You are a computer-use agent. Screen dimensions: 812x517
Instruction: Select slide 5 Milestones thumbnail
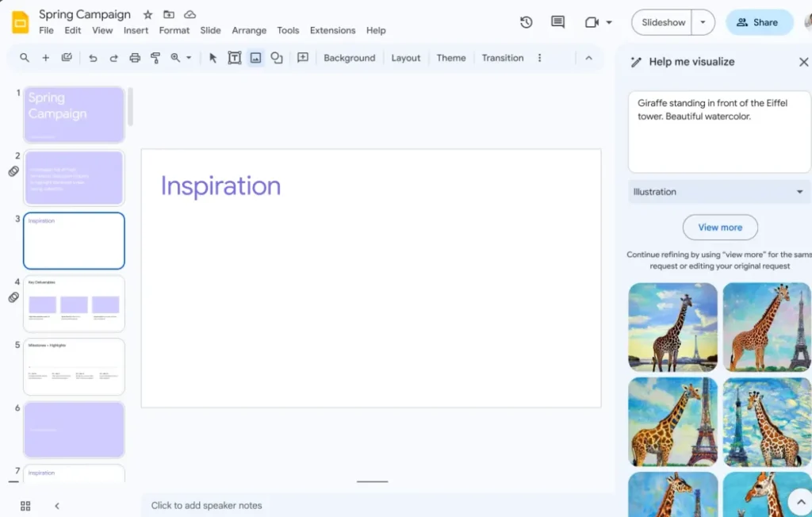[74, 367]
